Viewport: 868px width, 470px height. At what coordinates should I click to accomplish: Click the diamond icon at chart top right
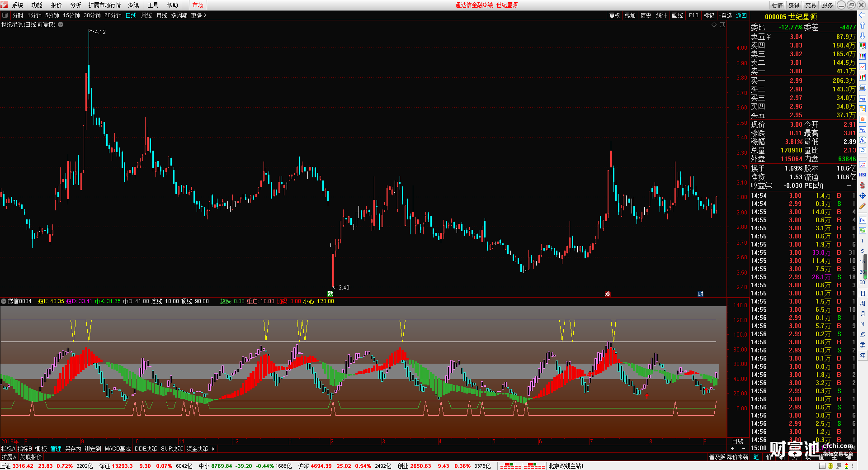click(714, 25)
